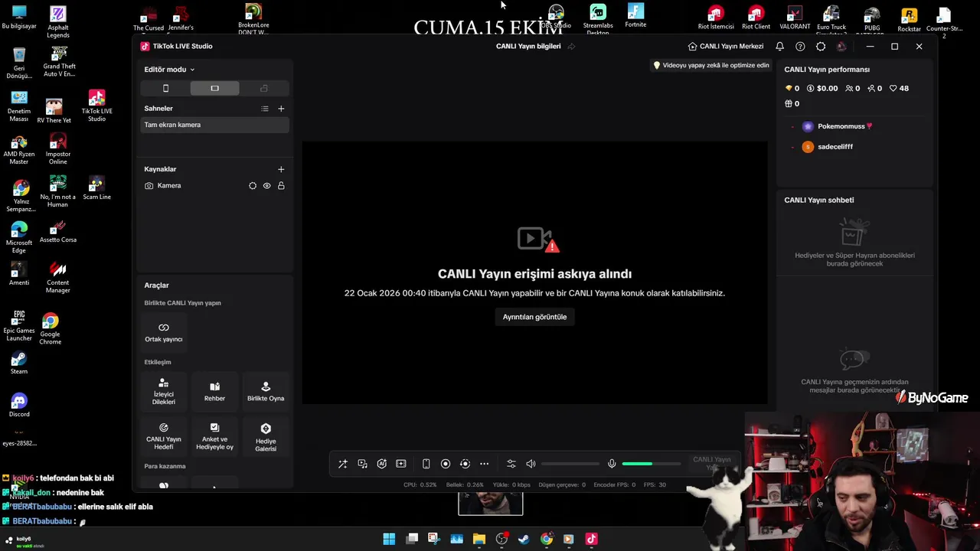Click the greyed CANLI Yayın start button
980x551 pixels.
click(711, 464)
